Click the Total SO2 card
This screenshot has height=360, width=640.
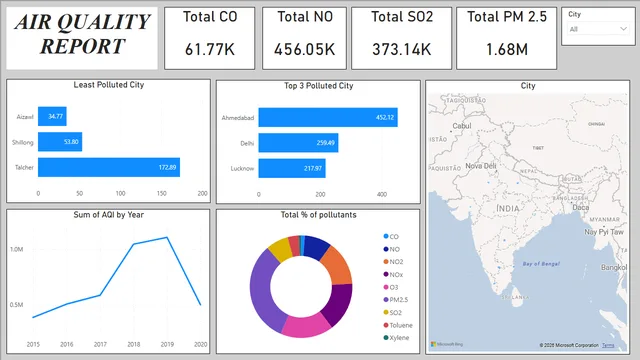coord(402,38)
